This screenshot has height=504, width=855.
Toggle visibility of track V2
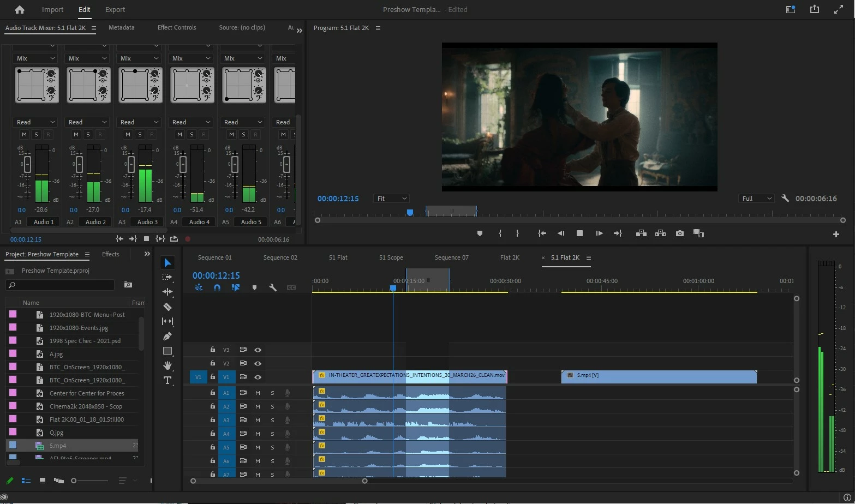tap(258, 363)
